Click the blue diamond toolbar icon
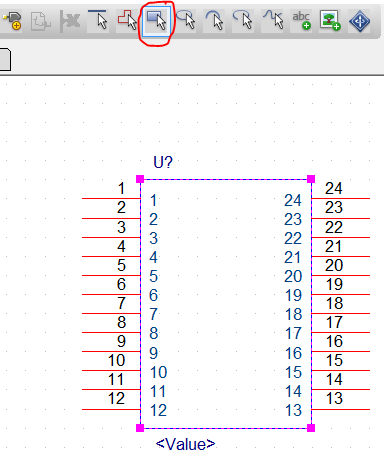 [x=359, y=21]
